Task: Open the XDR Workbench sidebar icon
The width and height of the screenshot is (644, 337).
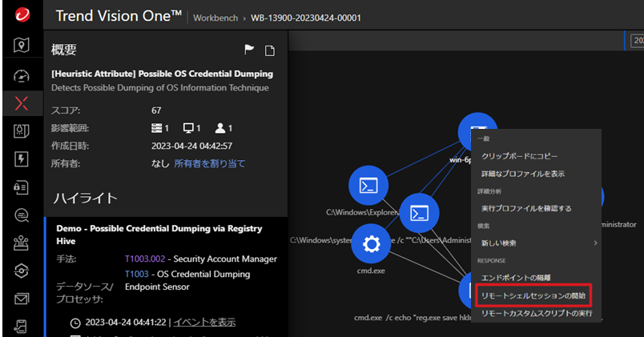Action: (x=22, y=102)
